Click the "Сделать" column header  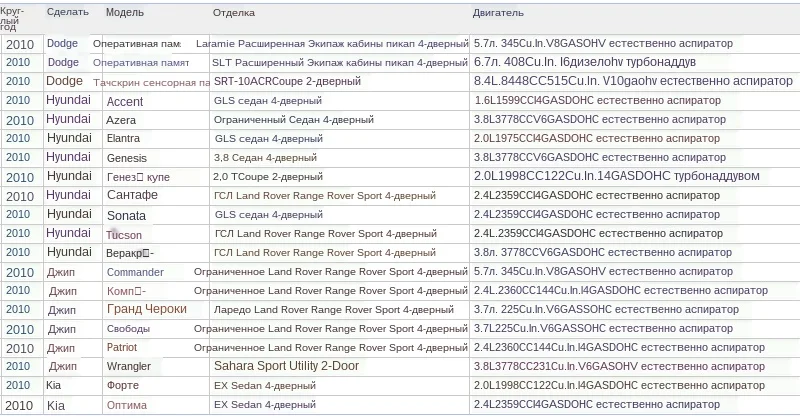(67, 12)
